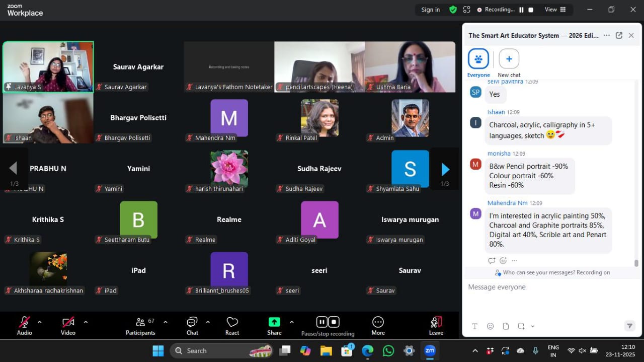Expand the arrow next to Participants
The image size is (644, 362).
click(165, 322)
